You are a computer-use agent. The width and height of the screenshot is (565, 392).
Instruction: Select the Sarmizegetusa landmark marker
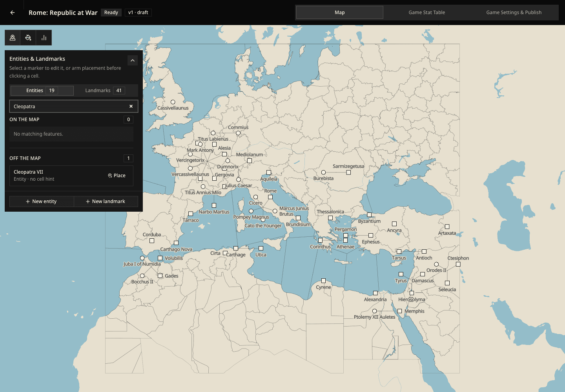point(348,172)
